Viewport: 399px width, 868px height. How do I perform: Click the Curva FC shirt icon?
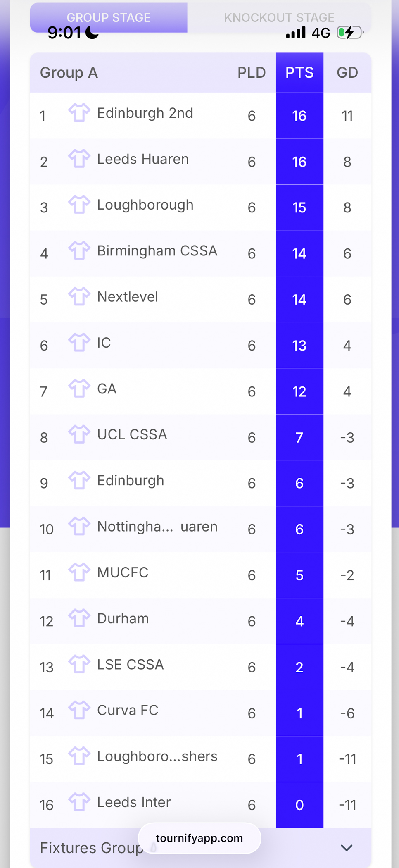(79, 710)
